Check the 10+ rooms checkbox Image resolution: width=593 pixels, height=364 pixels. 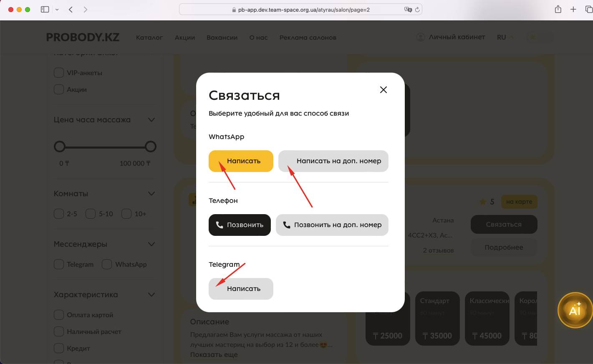tap(126, 214)
